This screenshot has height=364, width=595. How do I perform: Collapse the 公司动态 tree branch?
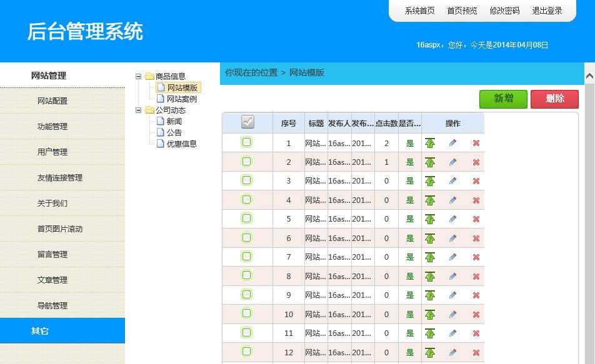click(x=137, y=109)
